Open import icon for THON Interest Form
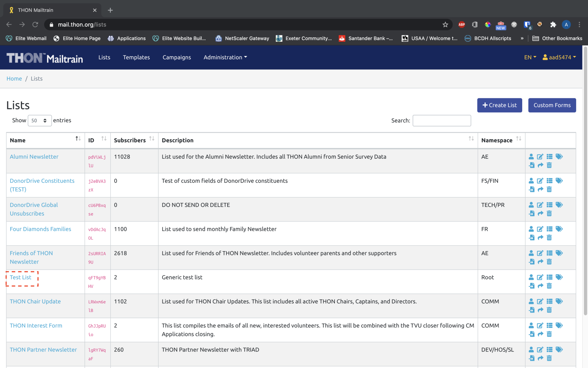588x368 pixels. coord(532,334)
